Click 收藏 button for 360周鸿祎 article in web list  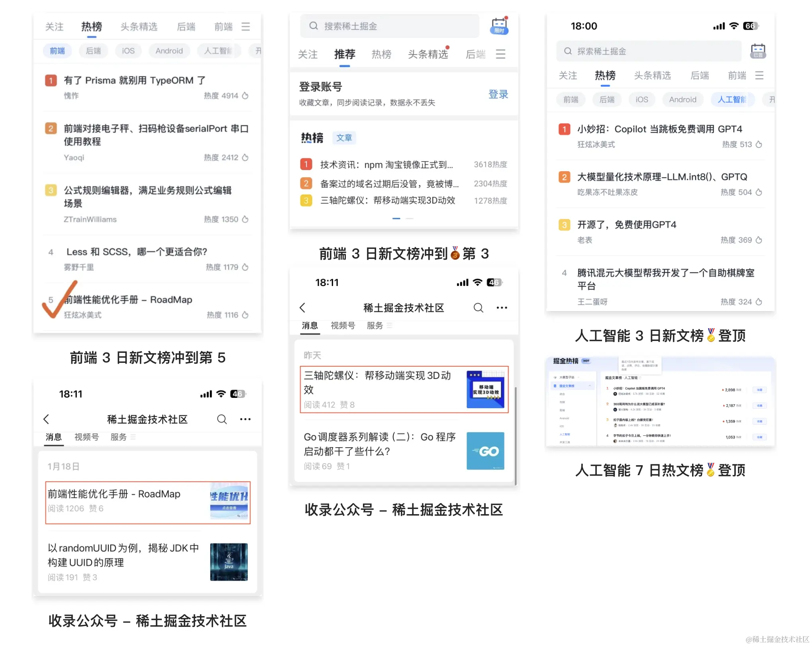click(759, 405)
